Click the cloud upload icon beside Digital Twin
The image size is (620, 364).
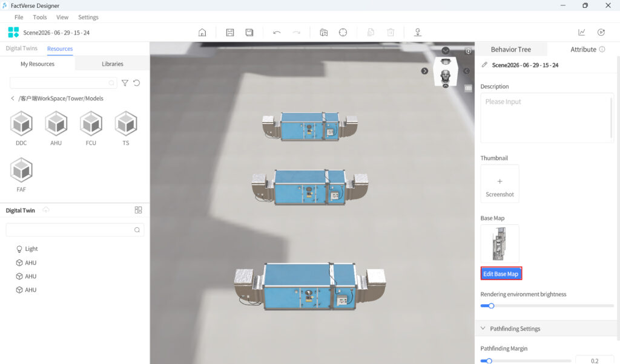coord(46,210)
